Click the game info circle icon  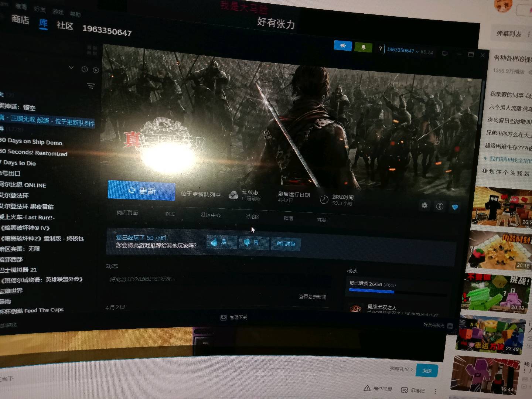point(440,207)
